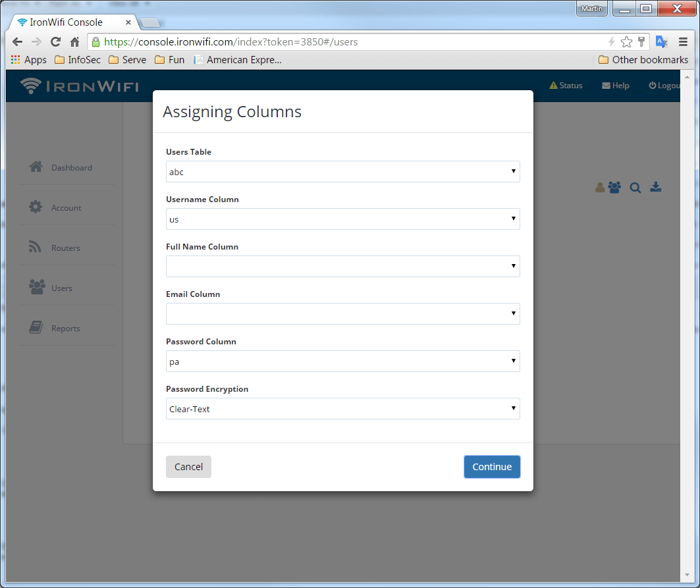The image size is (700, 588).
Task: Open the saved password key icon
Action: (x=641, y=42)
